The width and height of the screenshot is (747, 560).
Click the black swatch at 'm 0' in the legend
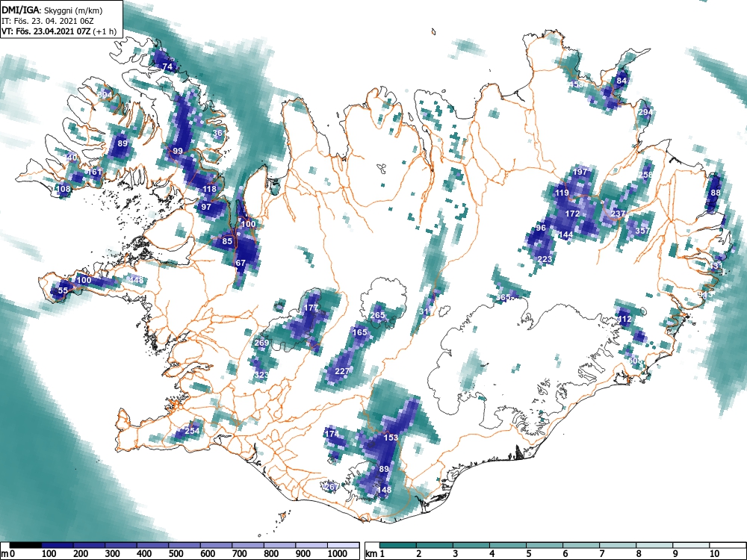point(25,545)
